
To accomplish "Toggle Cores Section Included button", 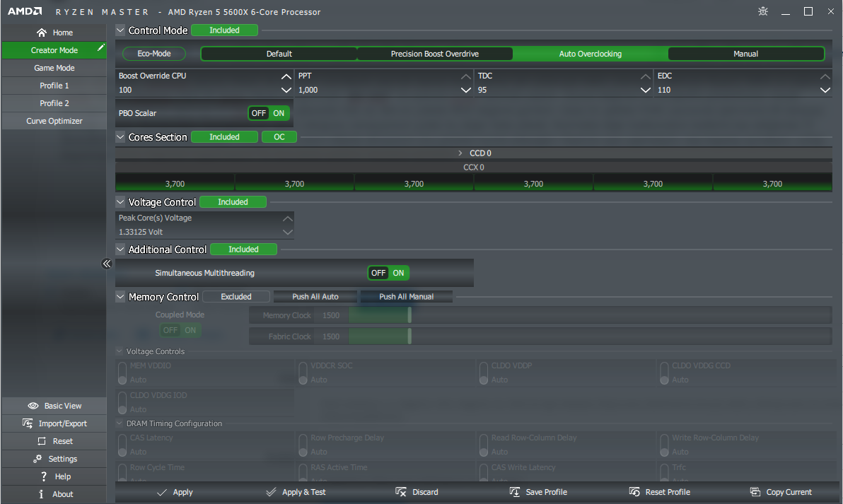I will (x=224, y=137).
